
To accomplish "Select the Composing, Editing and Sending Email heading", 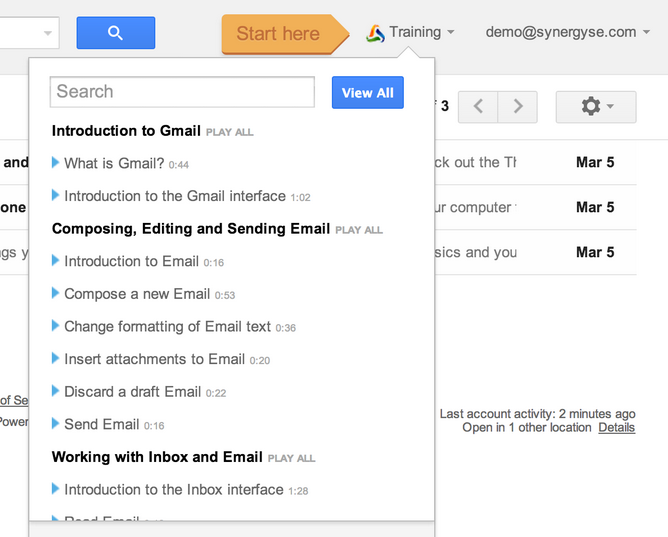I will coord(191,229).
